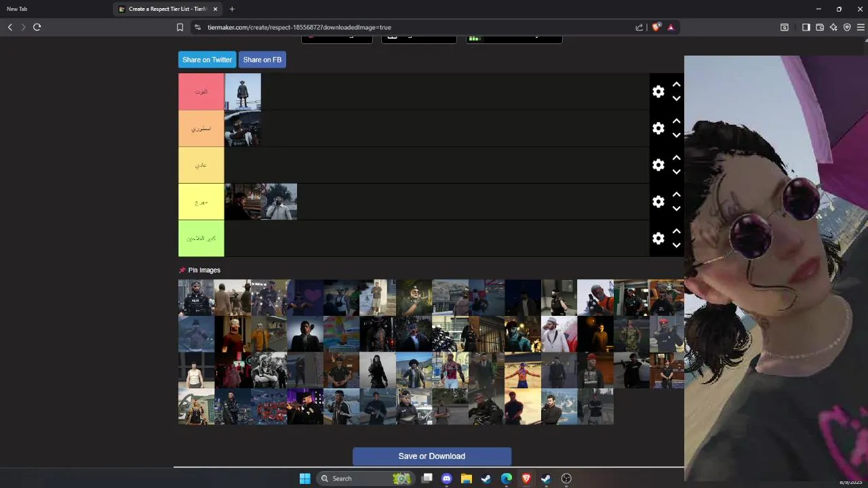Go back in the browser
The width and height of the screenshot is (868, 488).
10,27
